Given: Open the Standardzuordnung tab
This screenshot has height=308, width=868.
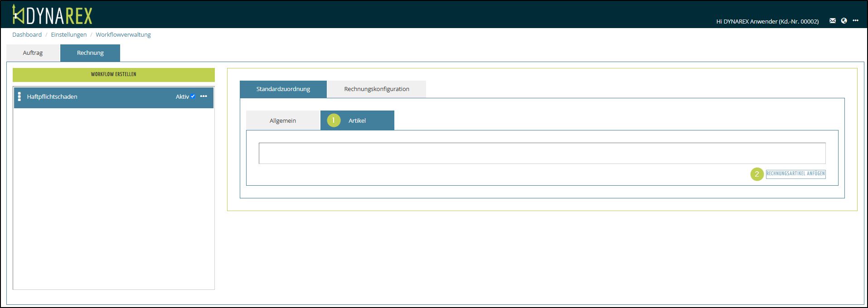Looking at the screenshot, I should click(283, 89).
